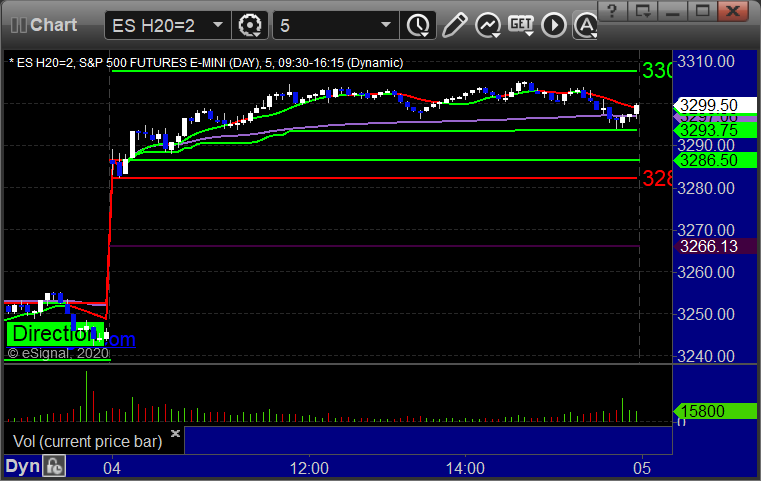Image resolution: width=761 pixels, height=481 pixels.
Task: Click the 3270.00 price axis label
Action: (706, 230)
